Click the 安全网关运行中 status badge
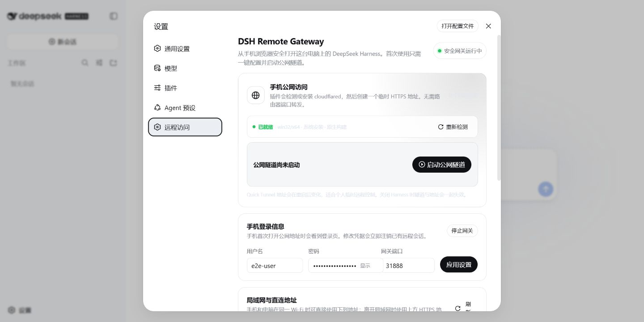The image size is (644, 322). point(460,51)
